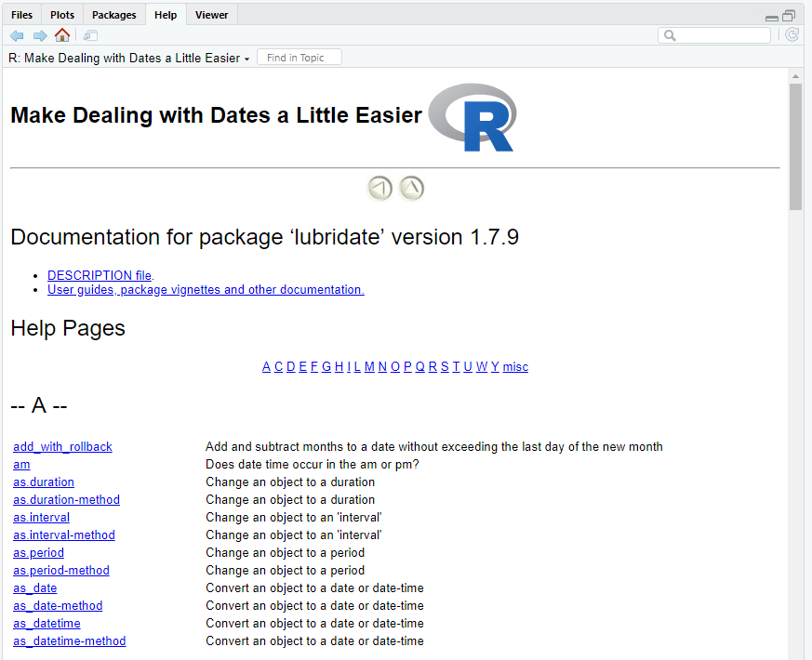Jump to letter L index link

pos(357,366)
